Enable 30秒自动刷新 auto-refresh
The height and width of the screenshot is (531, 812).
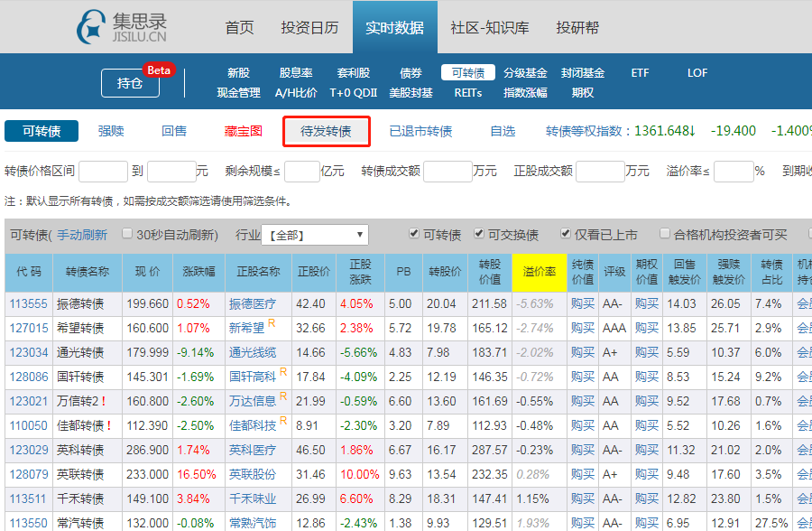[x=129, y=233]
